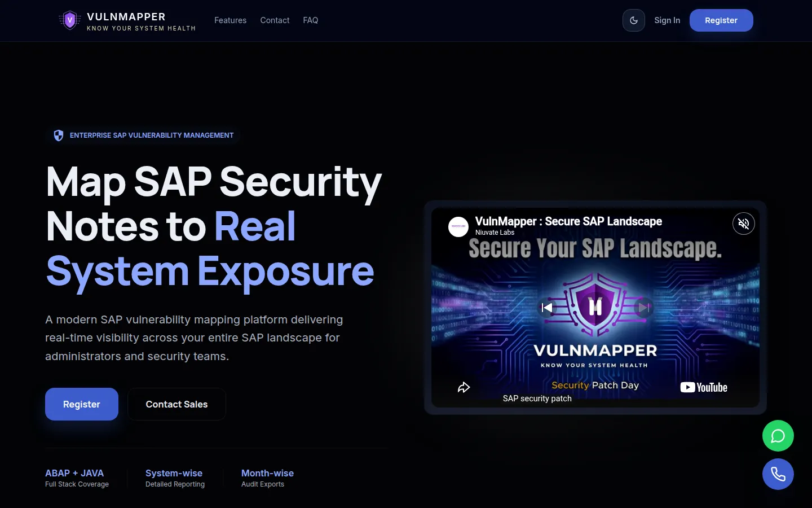This screenshot has width=812, height=508.
Task: Pause the video playback
Action: 595,307
